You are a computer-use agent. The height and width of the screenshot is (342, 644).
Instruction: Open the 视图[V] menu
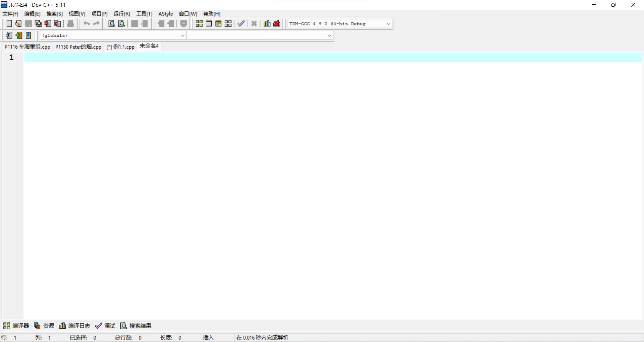(77, 14)
